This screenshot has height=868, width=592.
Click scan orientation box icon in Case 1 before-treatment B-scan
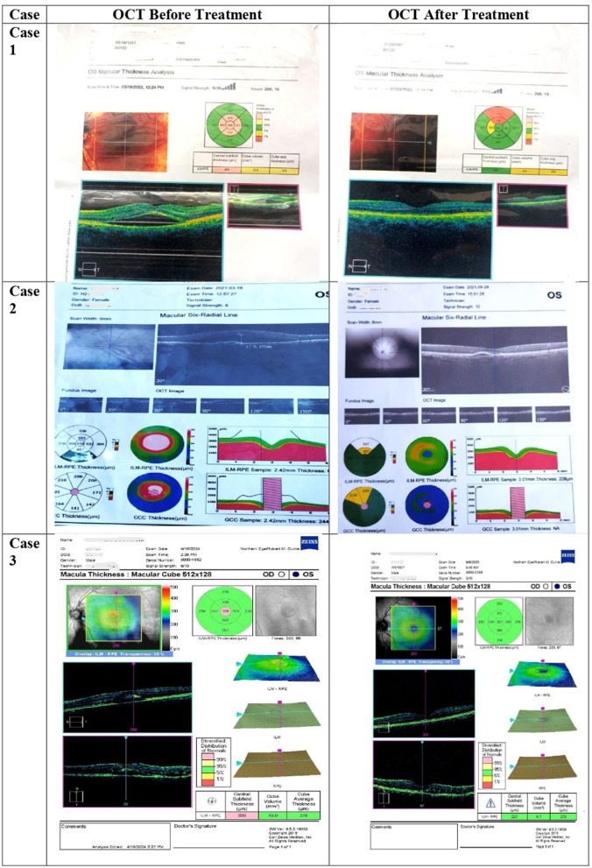[89, 268]
